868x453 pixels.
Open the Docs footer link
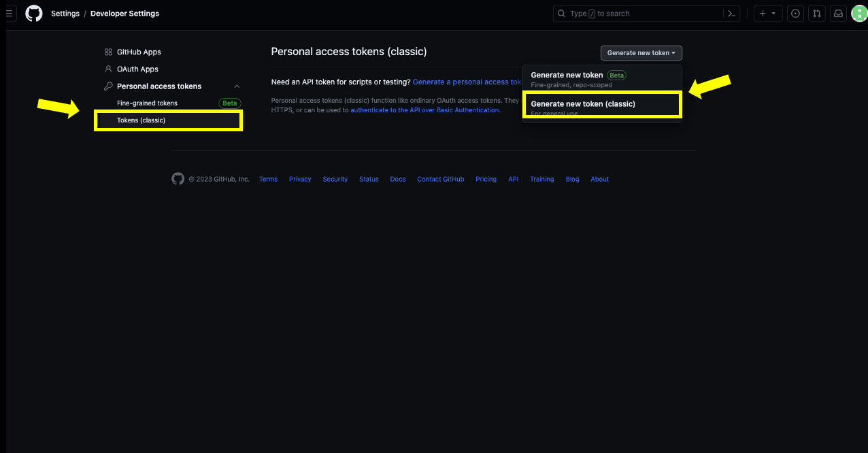coord(398,180)
